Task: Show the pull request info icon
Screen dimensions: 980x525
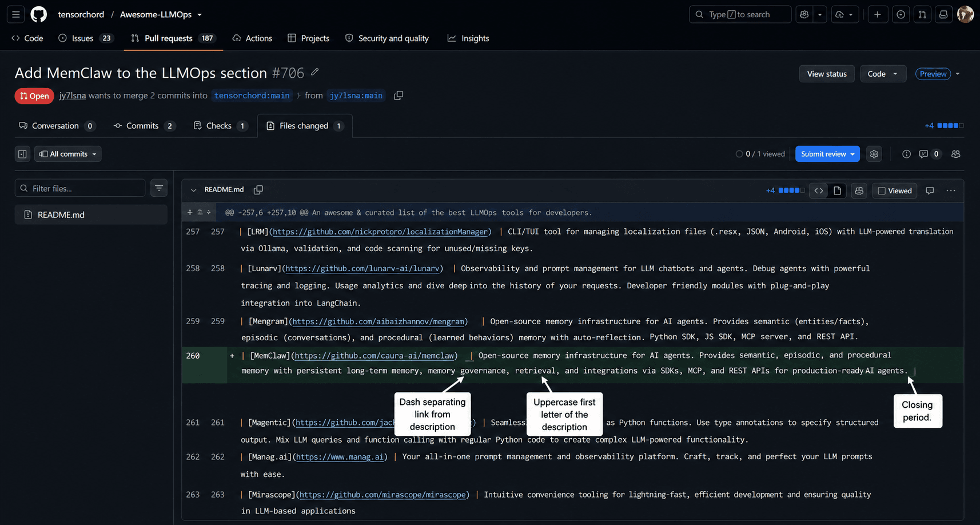Action: [906, 154]
